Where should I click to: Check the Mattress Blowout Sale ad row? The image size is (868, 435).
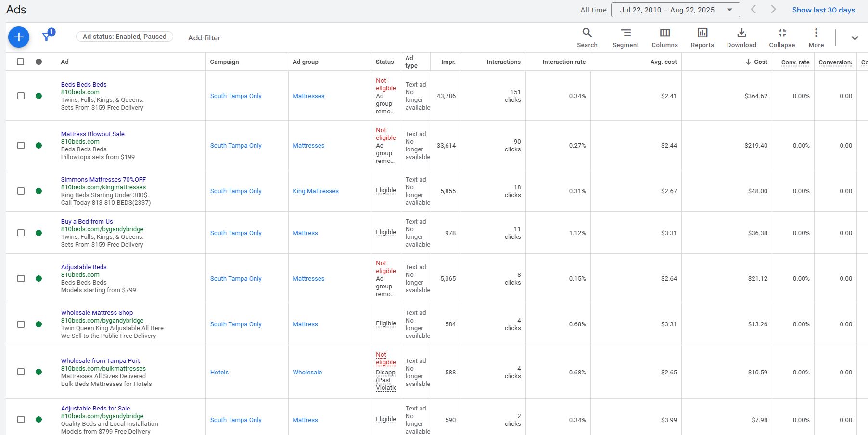point(21,145)
